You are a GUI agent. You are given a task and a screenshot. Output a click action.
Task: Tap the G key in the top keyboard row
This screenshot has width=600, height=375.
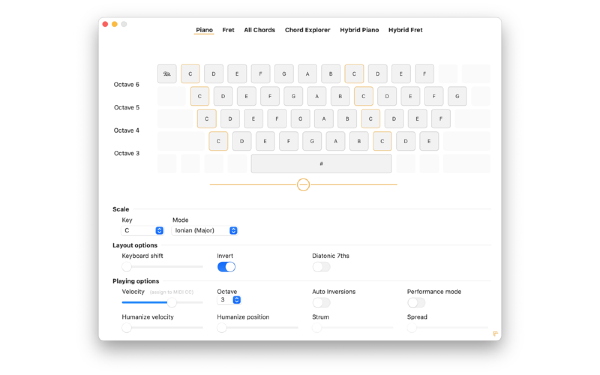coord(284,74)
